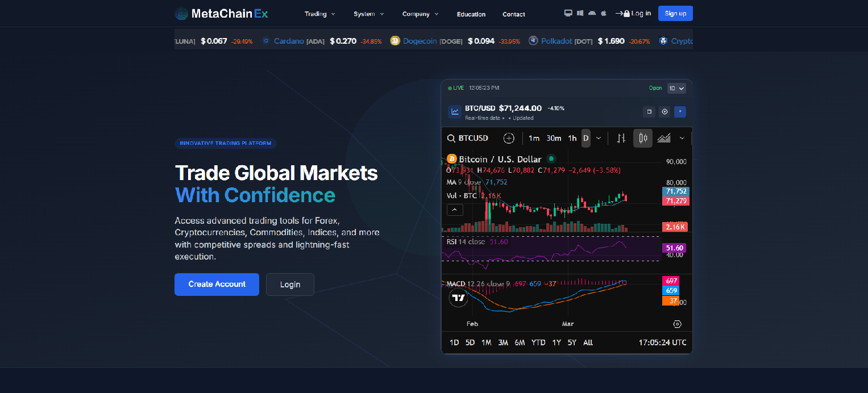Set chart range to 3M

pyautogui.click(x=503, y=342)
